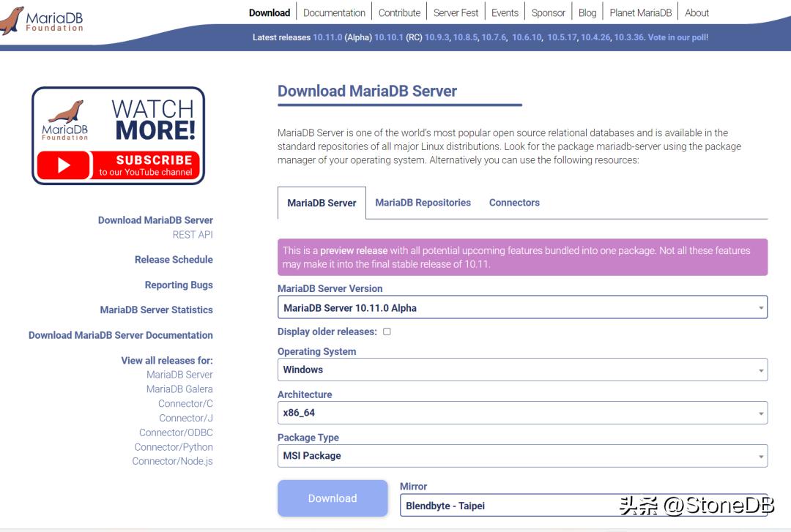Image resolution: width=791 pixels, height=532 pixels.
Task: Click the Download button
Action: [x=333, y=498]
